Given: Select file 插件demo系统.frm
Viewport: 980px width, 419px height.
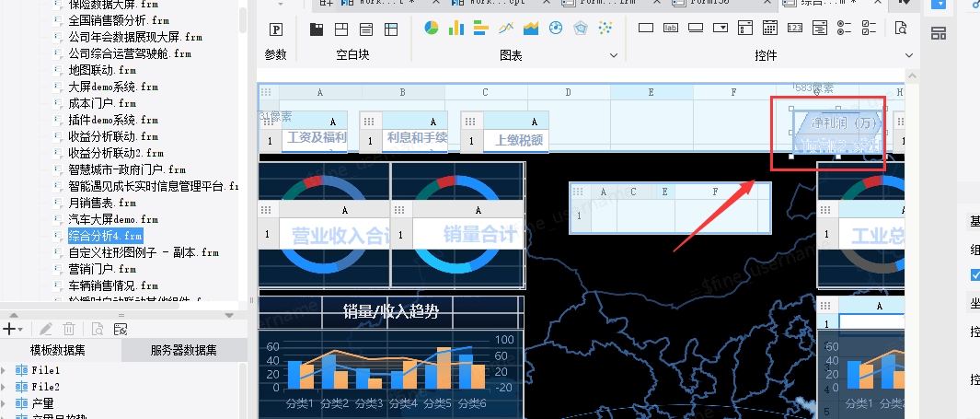Looking at the screenshot, I should click(113, 120).
